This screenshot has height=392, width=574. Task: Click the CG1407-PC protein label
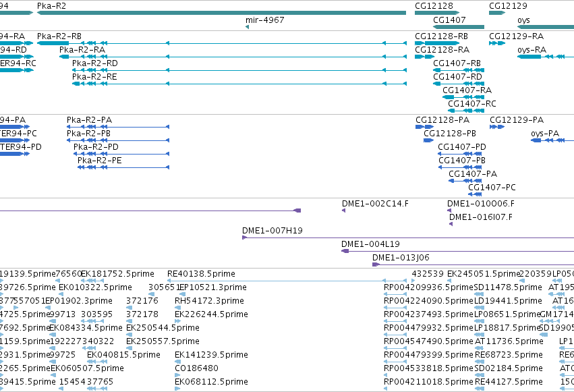(x=492, y=188)
